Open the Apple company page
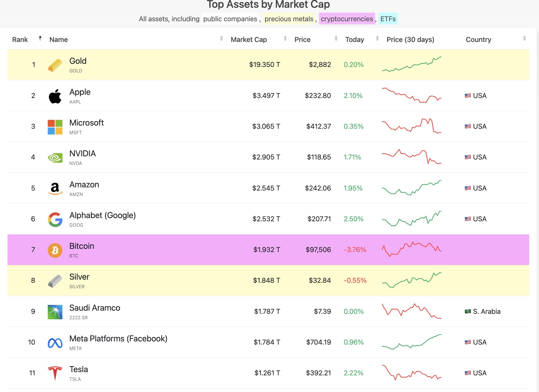The image size is (539, 392). pos(80,92)
